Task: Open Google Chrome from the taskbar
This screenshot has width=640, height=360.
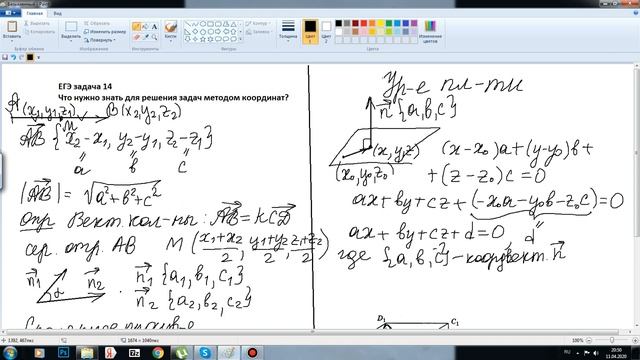Action: click(158, 352)
